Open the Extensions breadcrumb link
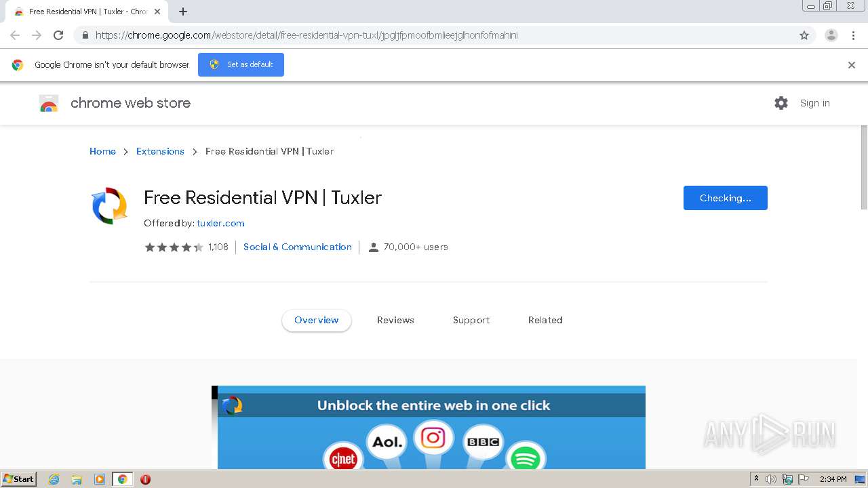Viewport: 868px width, 488px height. (x=160, y=151)
